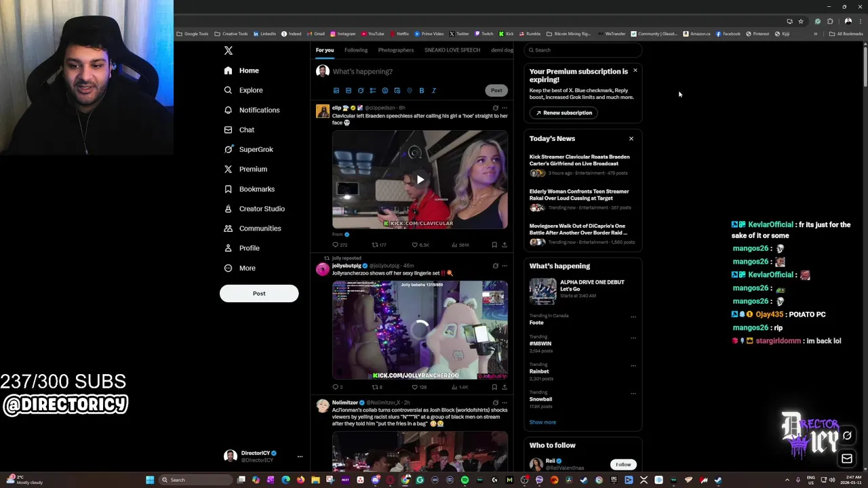Viewport: 868px width, 488px height.
Task: Open YouTube bookmark in bookmarks bar
Action: click(373, 34)
